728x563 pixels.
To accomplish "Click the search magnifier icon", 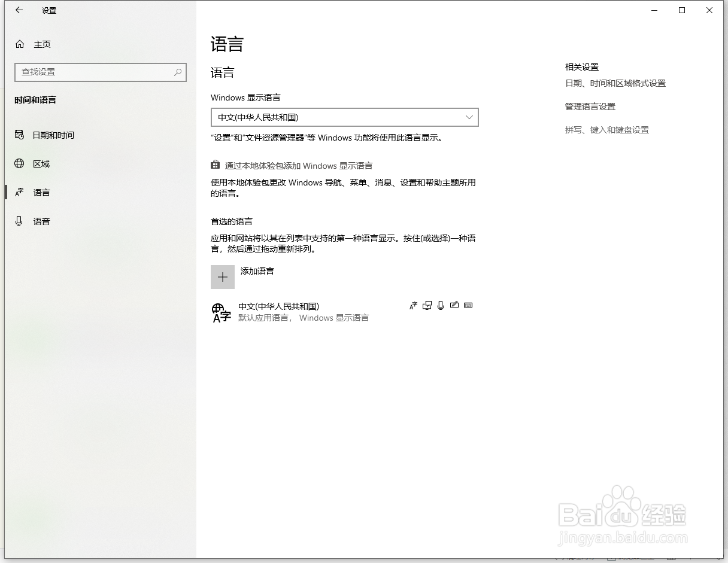I will pos(178,72).
